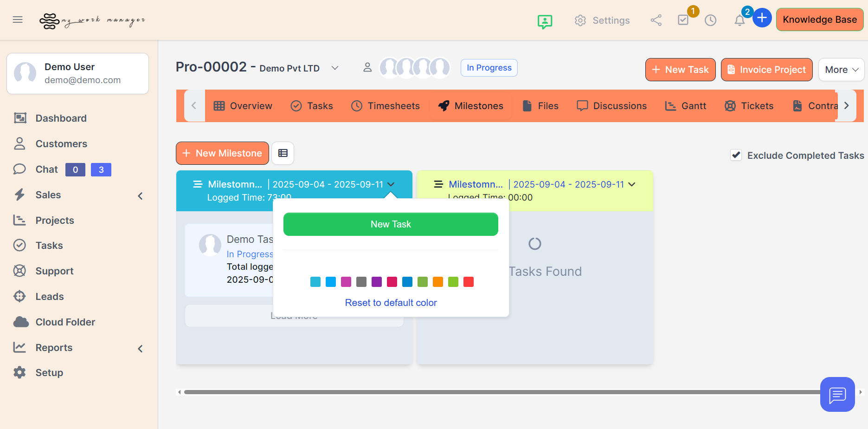The image size is (868, 429).
Task: Open project selector dropdown next to Demo Pvt LTD
Action: (x=335, y=68)
